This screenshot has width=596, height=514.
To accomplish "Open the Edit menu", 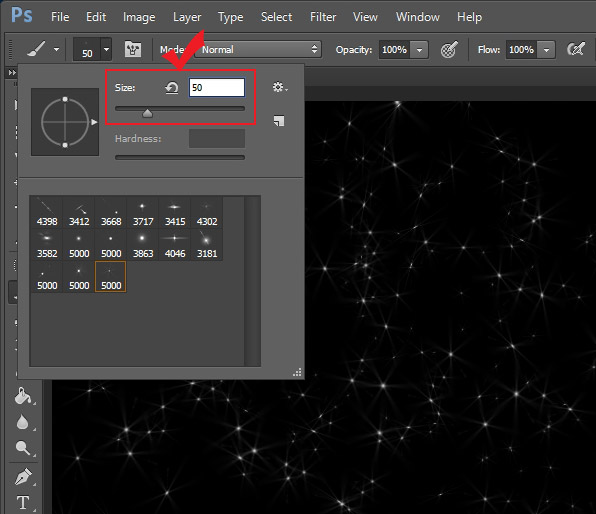I will coord(96,17).
